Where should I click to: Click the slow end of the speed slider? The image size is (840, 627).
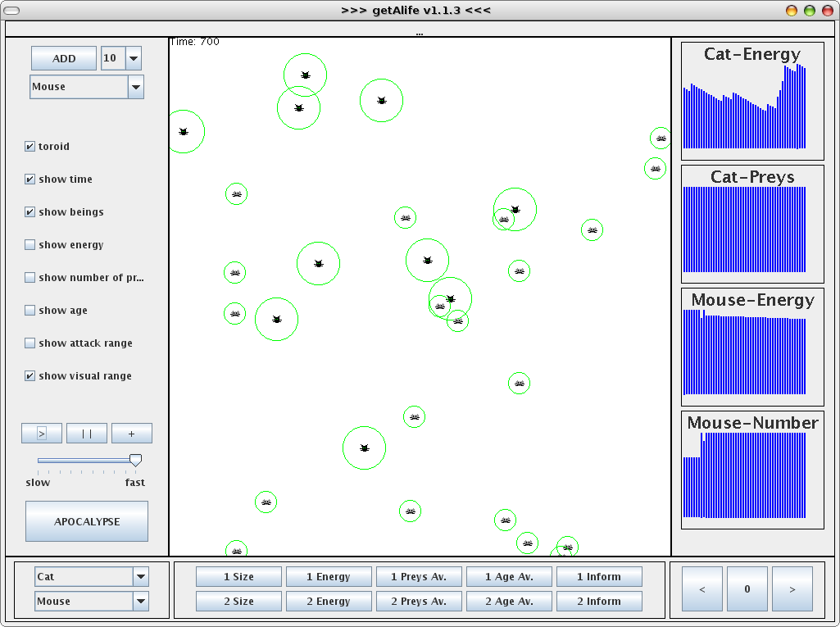pyautogui.click(x=39, y=461)
